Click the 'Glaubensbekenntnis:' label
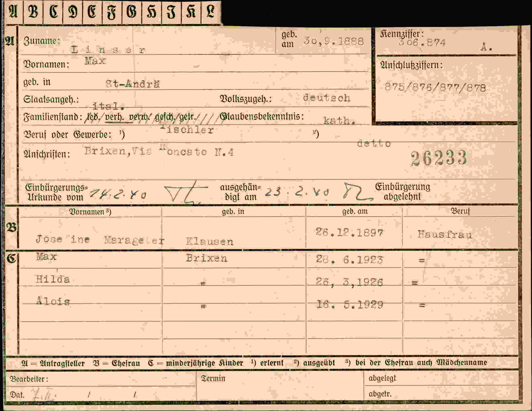The height and width of the screenshot is (411, 532). click(262, 117)
